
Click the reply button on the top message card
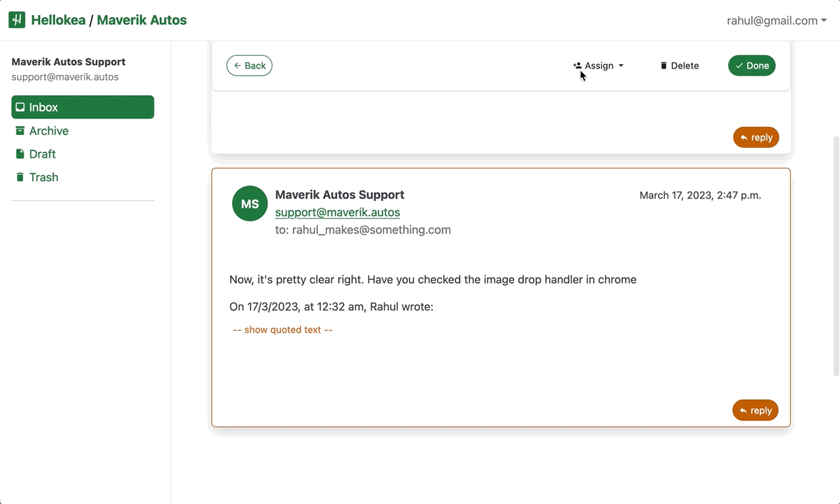click(x=756, y=137)
